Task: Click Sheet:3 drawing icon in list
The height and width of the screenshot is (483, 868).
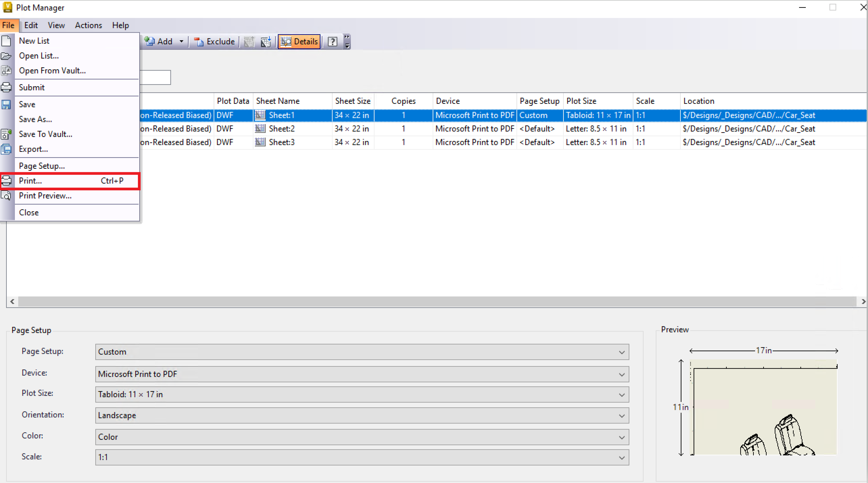Action: click(x=260, y=142)
